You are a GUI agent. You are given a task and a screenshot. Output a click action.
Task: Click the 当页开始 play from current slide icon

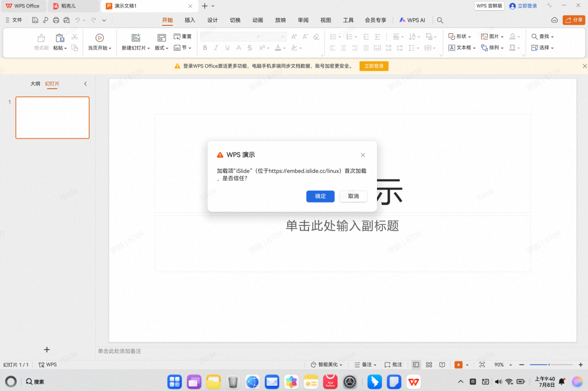click(x=100, y=38)
